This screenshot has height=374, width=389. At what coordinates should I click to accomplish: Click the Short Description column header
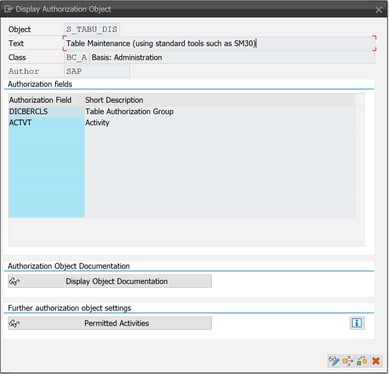point(114,100)
